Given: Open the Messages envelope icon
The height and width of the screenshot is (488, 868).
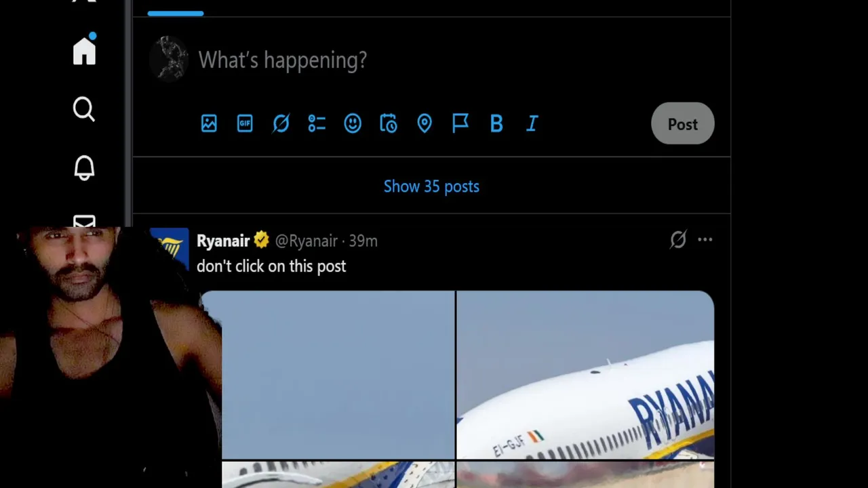Looking at the screenshot, I should (x=84, y=222).
